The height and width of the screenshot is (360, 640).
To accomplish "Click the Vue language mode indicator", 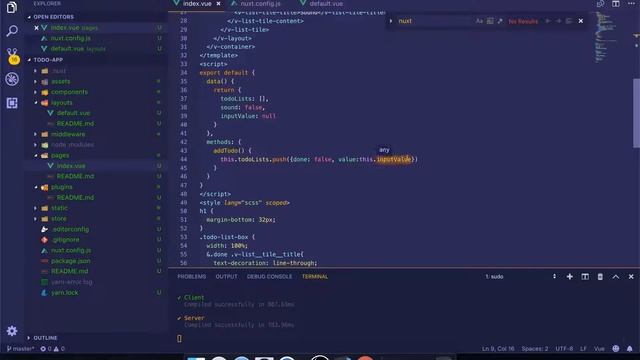I will point(599,349).
